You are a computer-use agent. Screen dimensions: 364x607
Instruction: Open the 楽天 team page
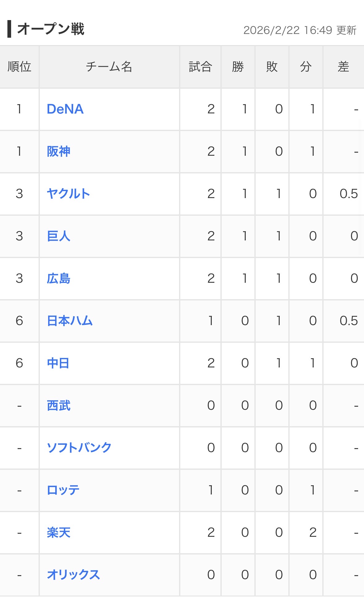click(x=59, y=533)
